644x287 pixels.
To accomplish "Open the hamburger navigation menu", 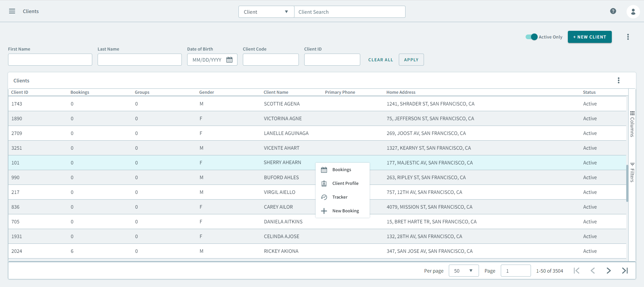I will pyautogui.click(x=12, y=11).
